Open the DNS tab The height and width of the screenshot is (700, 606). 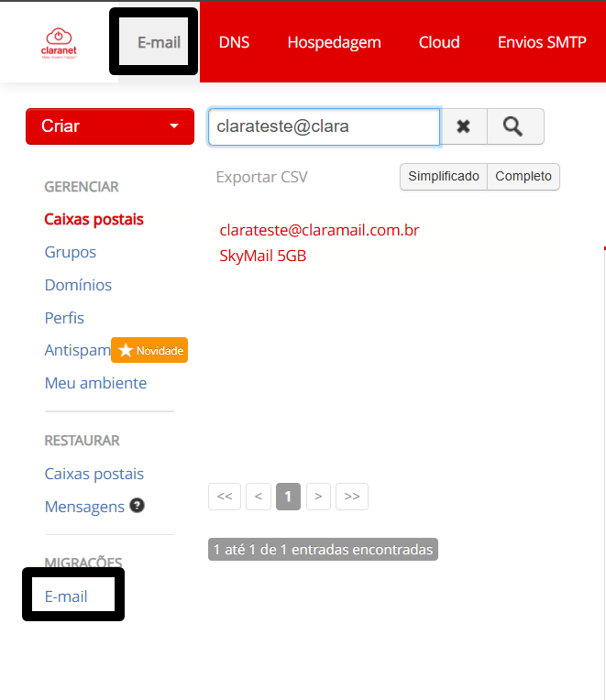pyautogui.click(x=234, y=42)
